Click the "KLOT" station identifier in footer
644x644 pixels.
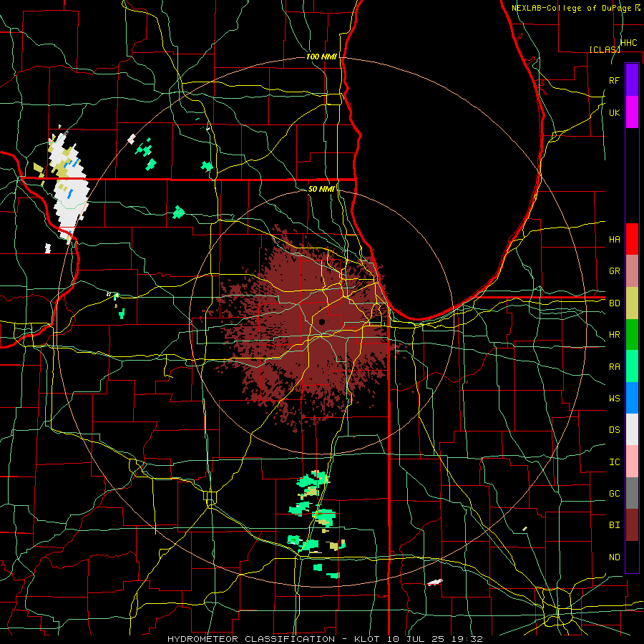[368, 639]
